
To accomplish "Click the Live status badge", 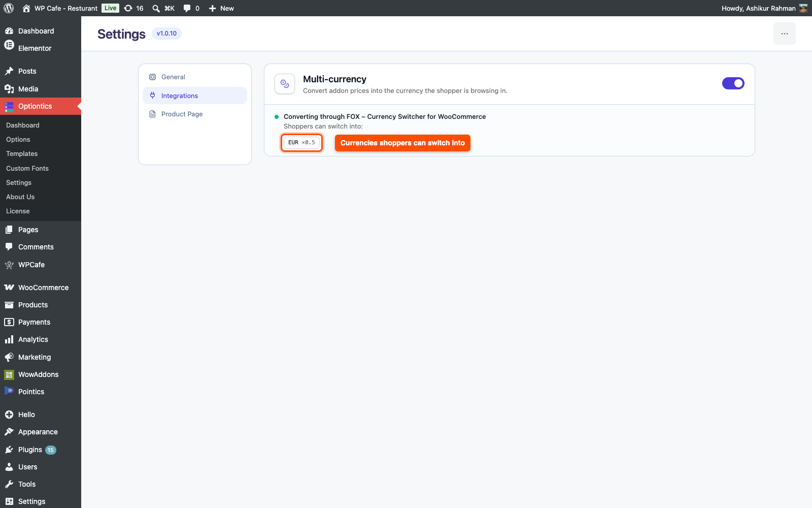I will [x=111, y=8].
